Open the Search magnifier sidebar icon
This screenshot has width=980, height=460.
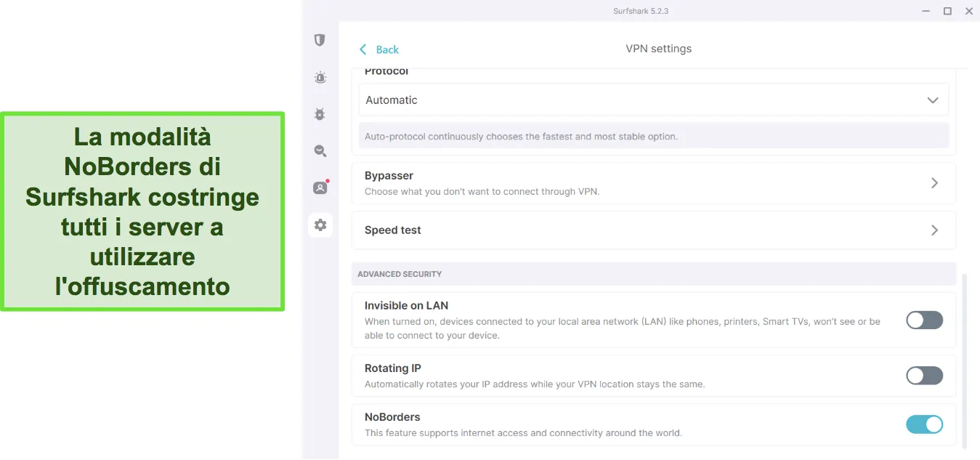[x=320, y=151]
